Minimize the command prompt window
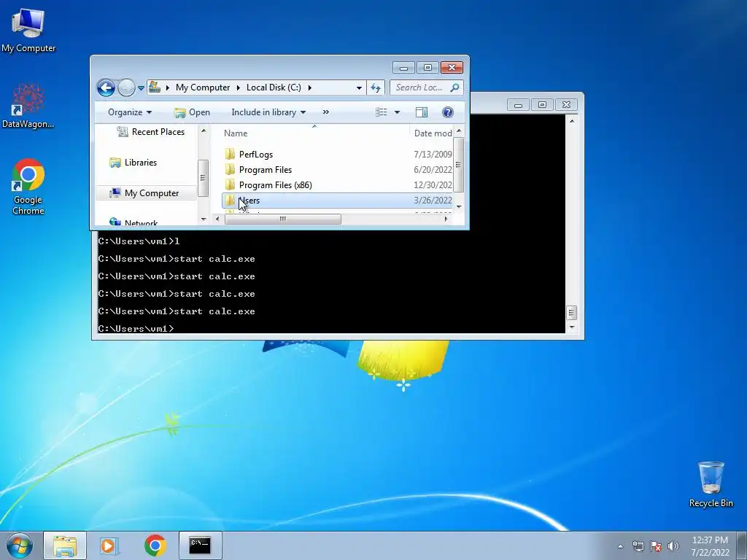This screenshot has height=560, width=747. click(519, 104)
